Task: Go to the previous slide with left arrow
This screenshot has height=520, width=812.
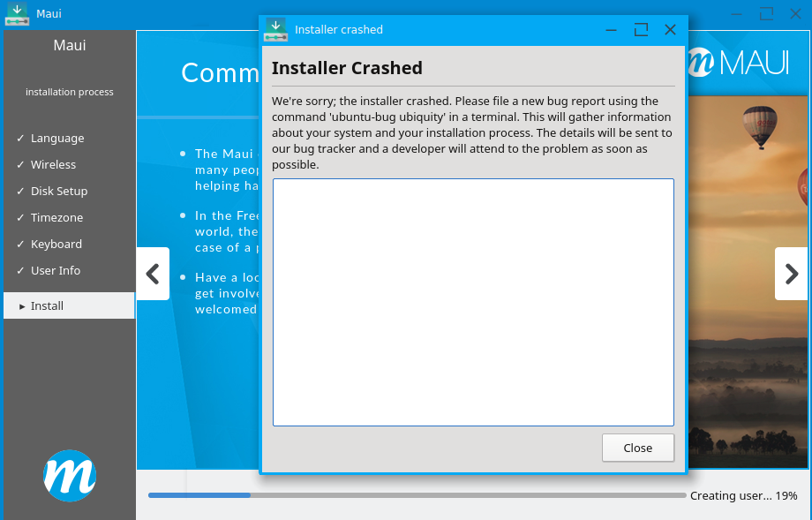Action: click(x=153, y=274)
